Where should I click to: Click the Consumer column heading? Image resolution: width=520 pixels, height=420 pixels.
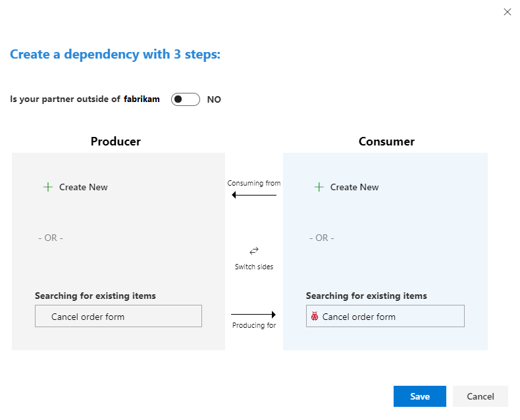tap(386, 142)
